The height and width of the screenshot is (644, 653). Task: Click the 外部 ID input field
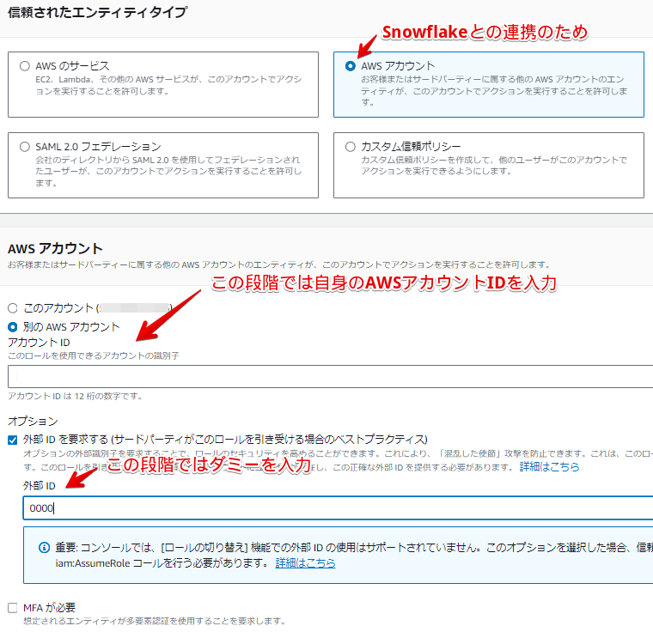[339, 507]
